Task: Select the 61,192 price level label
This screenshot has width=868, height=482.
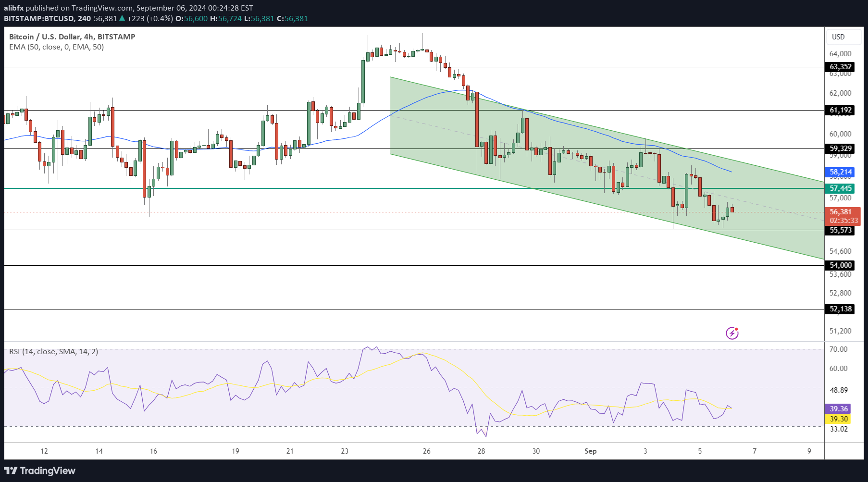Action: pyautogui.click(x=841, y=110)
